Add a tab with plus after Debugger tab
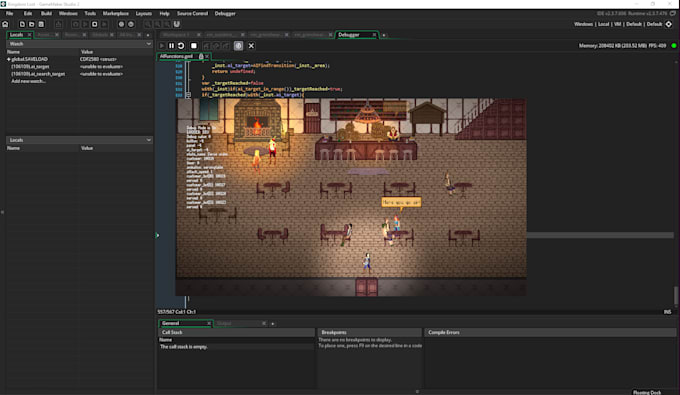Screen dimensions: 680x395 pyautogui.click(x=384, y=35)
